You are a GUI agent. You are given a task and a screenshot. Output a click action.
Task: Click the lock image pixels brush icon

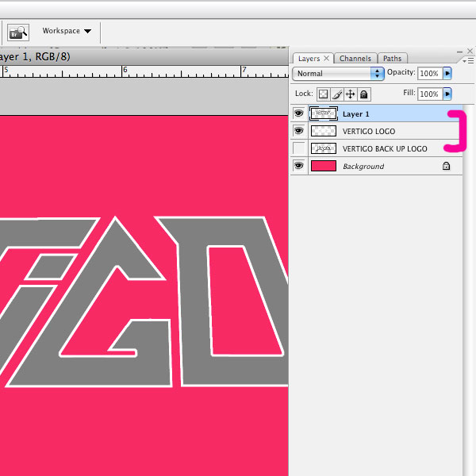point(337,94)
